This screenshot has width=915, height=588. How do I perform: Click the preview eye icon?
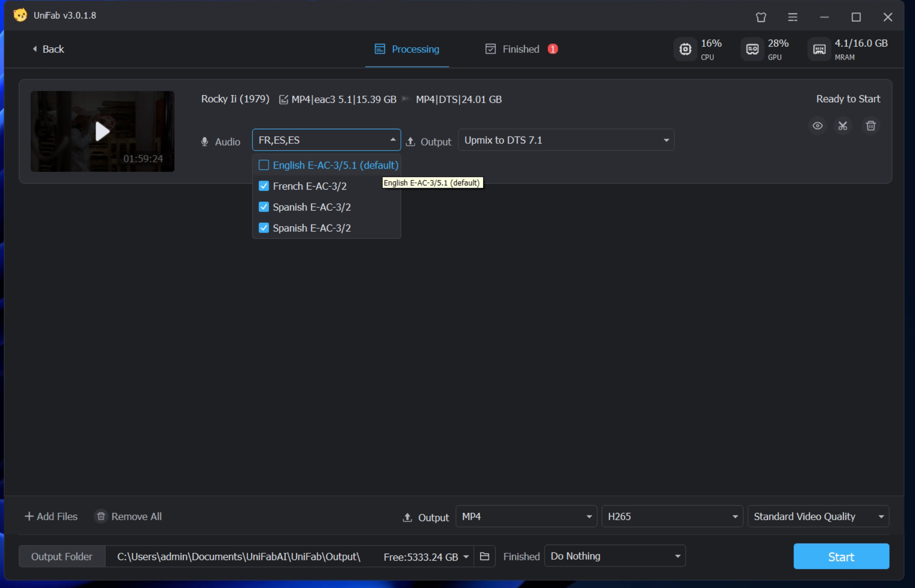(x=817, y=126)
